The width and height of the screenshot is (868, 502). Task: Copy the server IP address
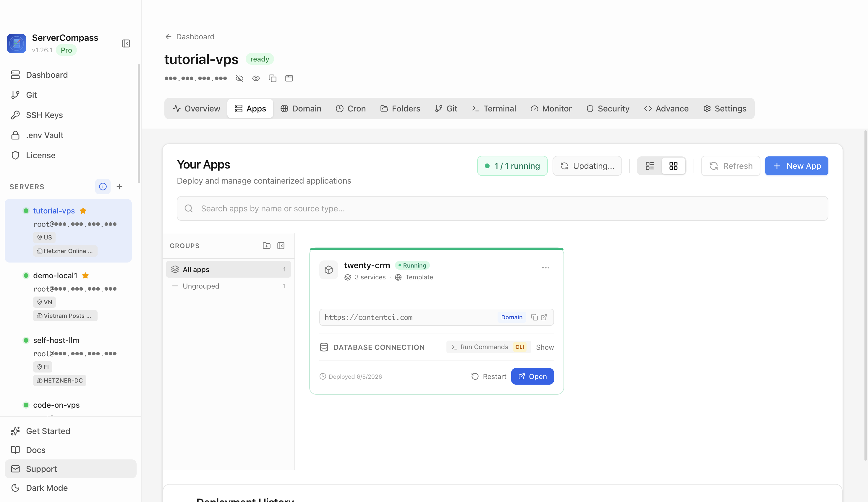coord(273,78)
